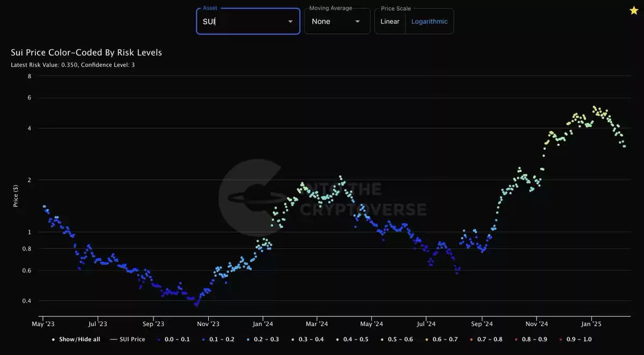Click the y-axis value "0.6"
The height and width of the screenshot is (355, 644).
click(28, 271)
